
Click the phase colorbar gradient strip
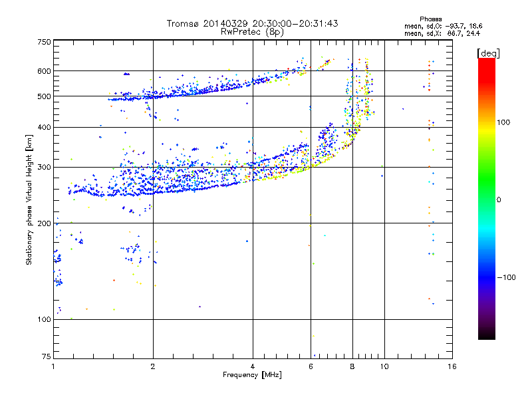[x=487, y=198]
